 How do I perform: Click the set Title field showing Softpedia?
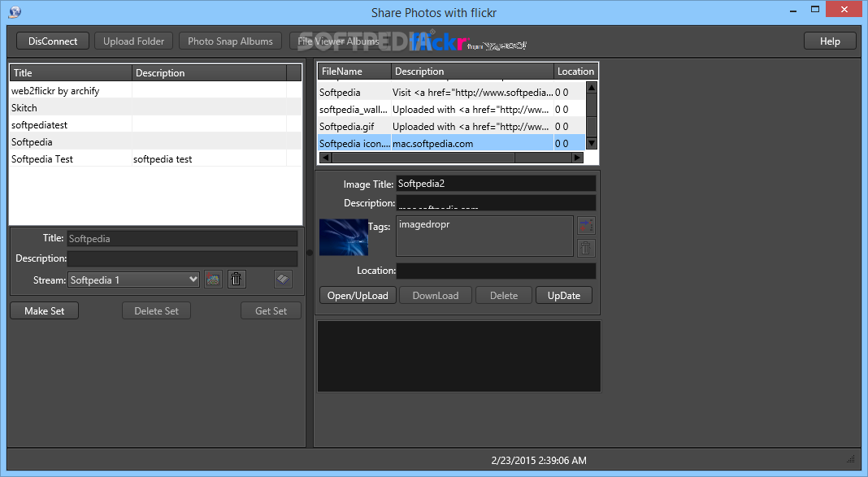182,239
